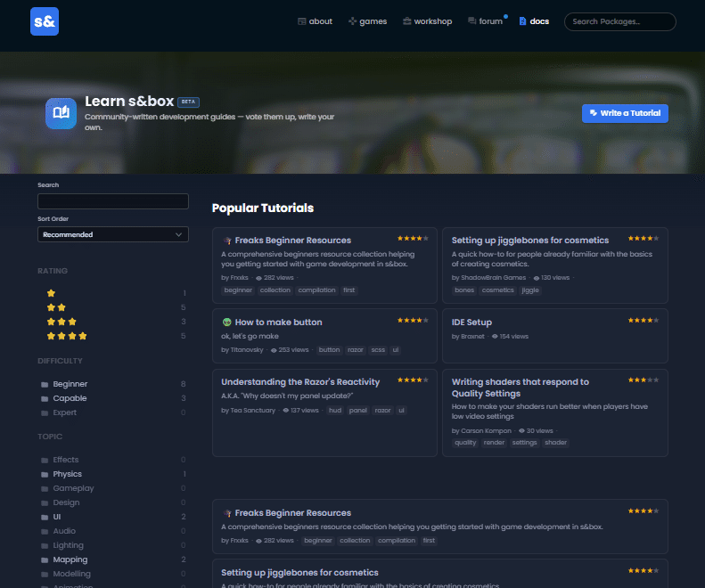Click the scss tag
This screenshot has width=705, height=588.
(378, 350)
